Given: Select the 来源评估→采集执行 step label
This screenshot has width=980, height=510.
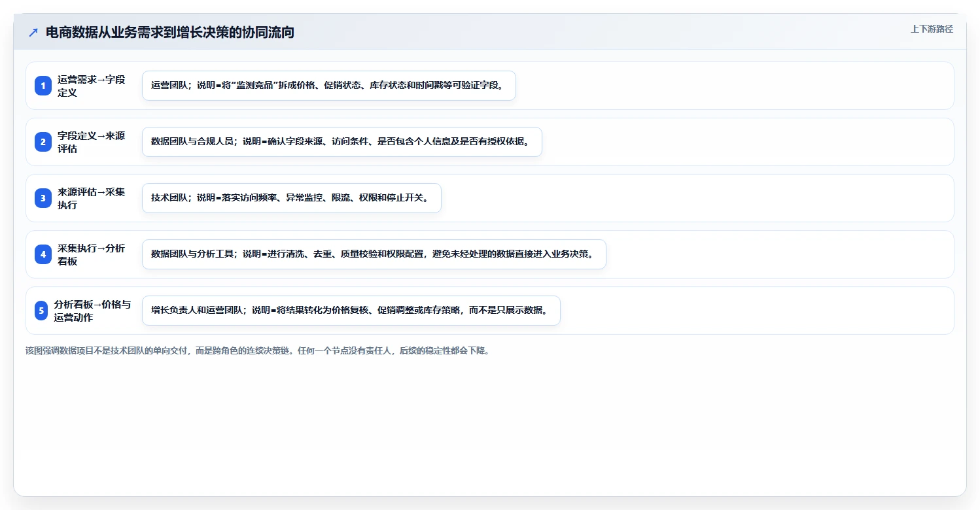Looking at the screenshot, I should [91, 198].
